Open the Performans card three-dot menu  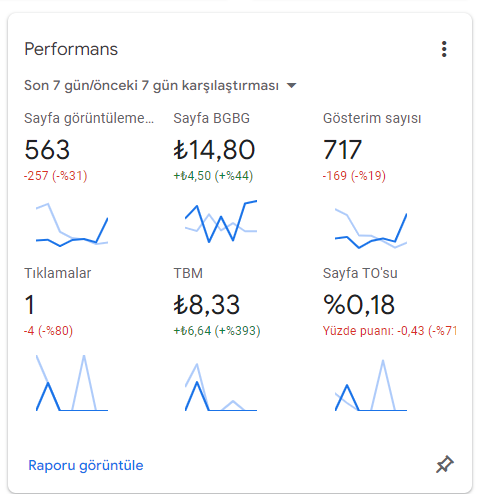[x=444, y=49]
